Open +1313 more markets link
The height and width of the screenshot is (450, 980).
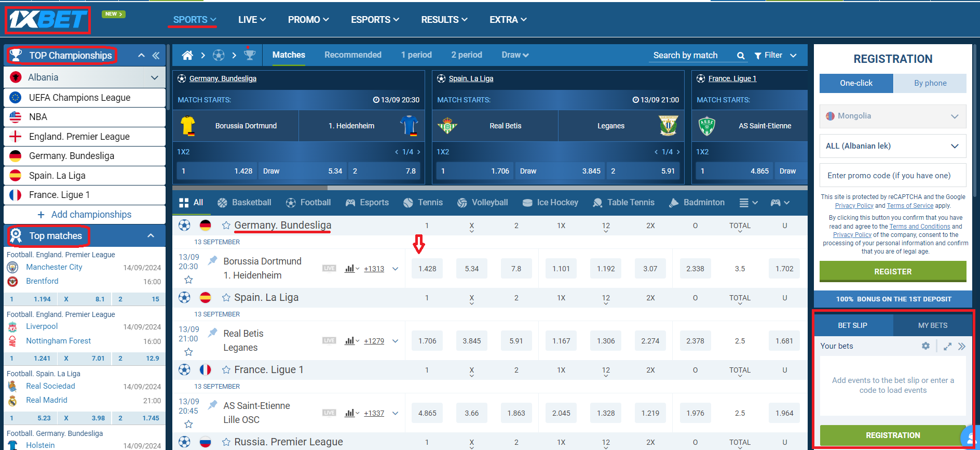point(374,269)
